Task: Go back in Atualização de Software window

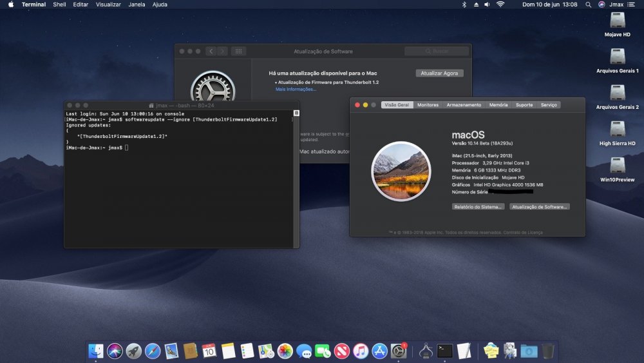Action: click(x=211, y=52)
